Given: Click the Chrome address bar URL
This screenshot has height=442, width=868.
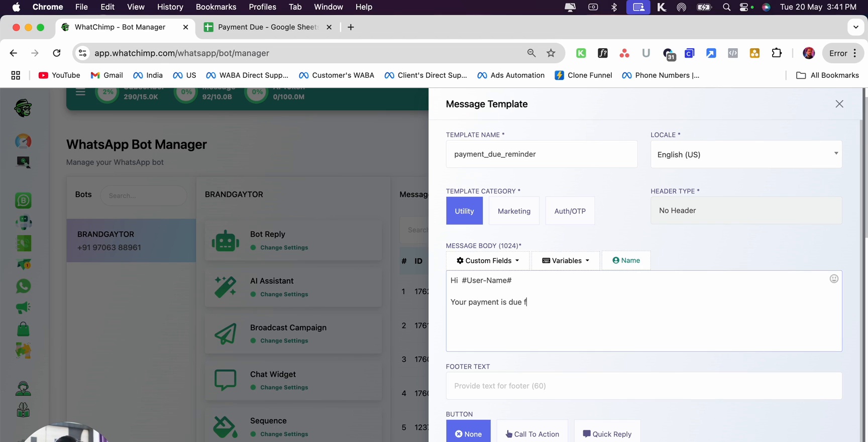Looking at the screenshot, I should pyautogui.click(x=182, y=53).
